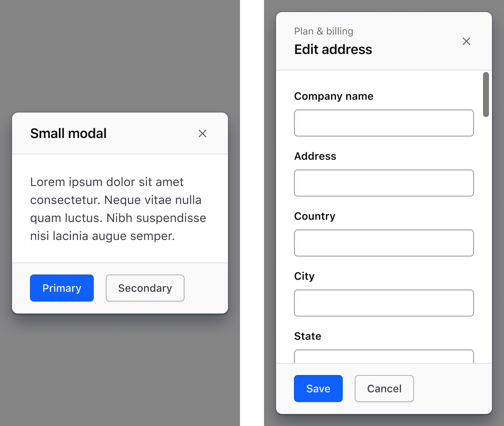Close the Small modal dialog
Viewport: 504px width, 426px height.
pyautogui.click(x=202, y=133)
